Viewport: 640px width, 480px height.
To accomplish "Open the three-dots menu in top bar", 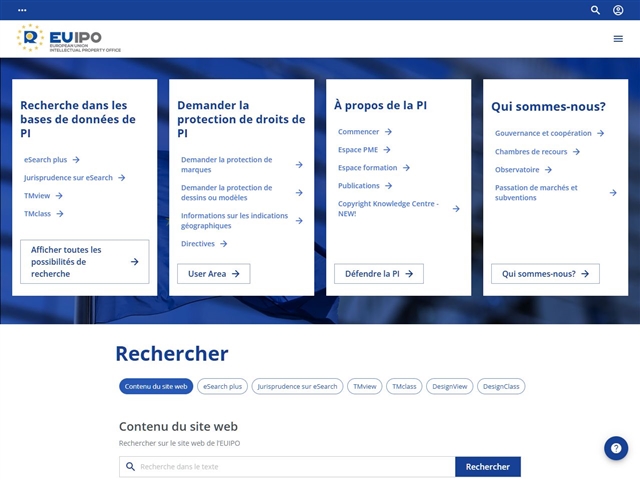I will click(x=22, y=10).
